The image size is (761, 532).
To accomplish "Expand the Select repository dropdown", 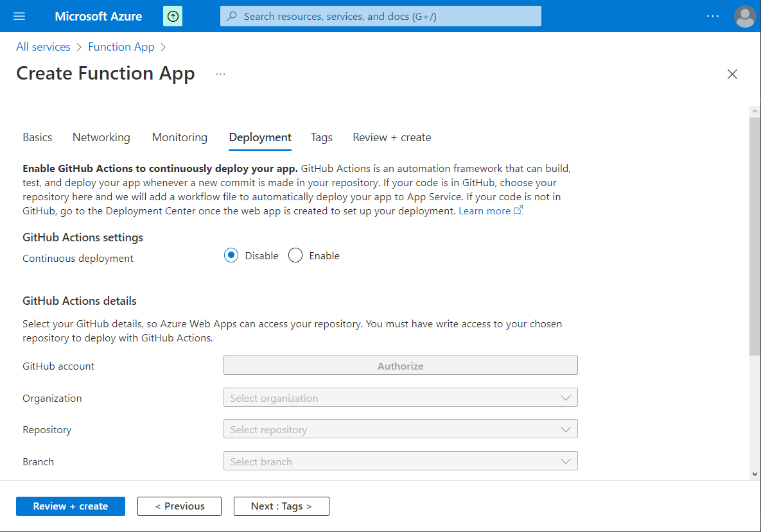I will pos(400,429).
